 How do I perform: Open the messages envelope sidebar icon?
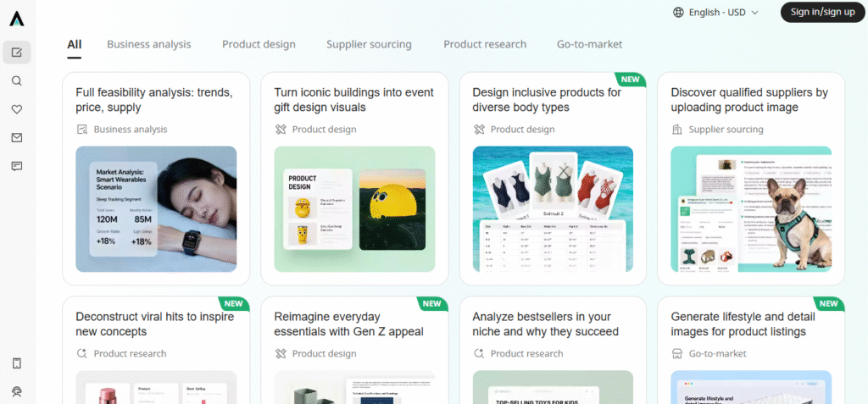point(17,137)
